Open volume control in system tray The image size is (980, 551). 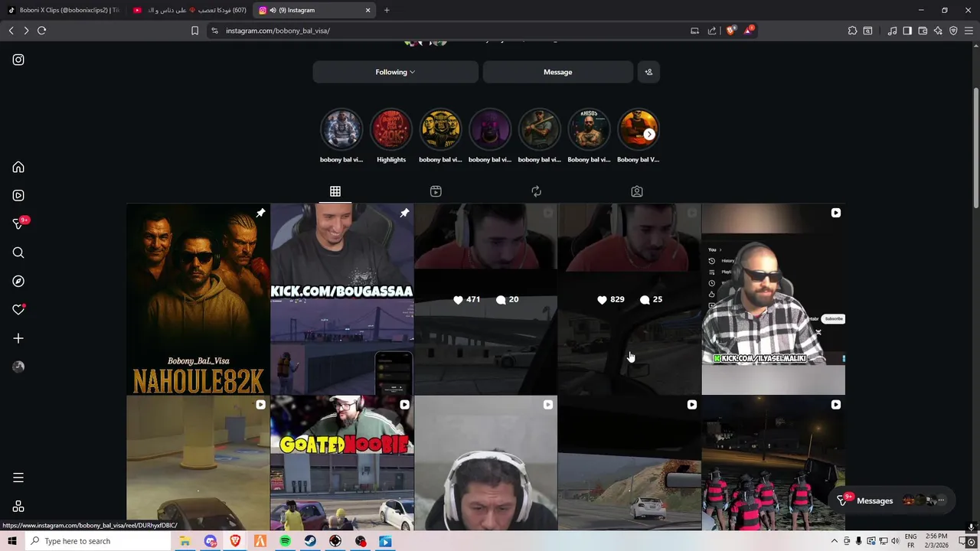[x=896, y=541]
